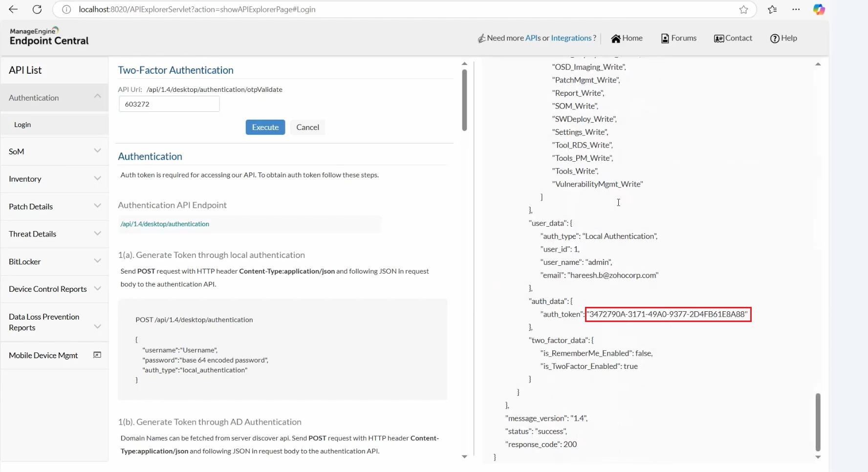Screen dimensions: 868x472
Task: Click the response panel vertical scrollbar thumb
Action: (x=818, y=422)
